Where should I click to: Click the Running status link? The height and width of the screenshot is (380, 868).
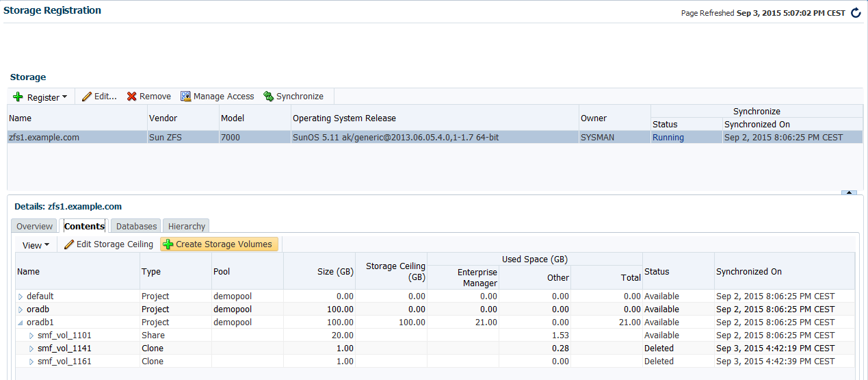point(668,138)
